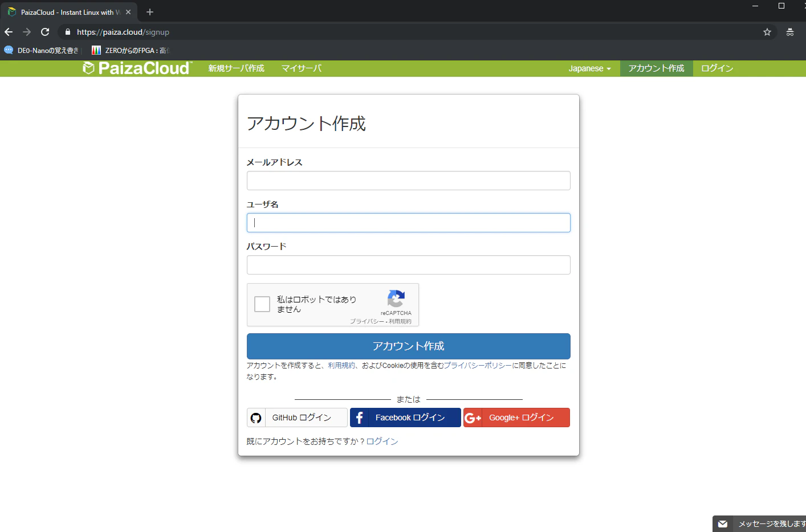Sign in with Facebook ログイン button
The image size is (806, 532).
coord(405,418)
